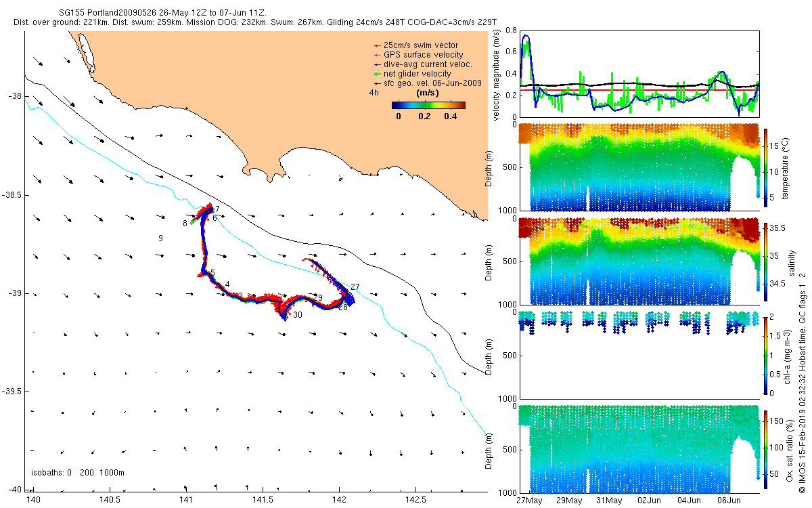
Task: Select the 'sfc geo. vel. 06-Jun-2009' legend entry
Action: 427,83
